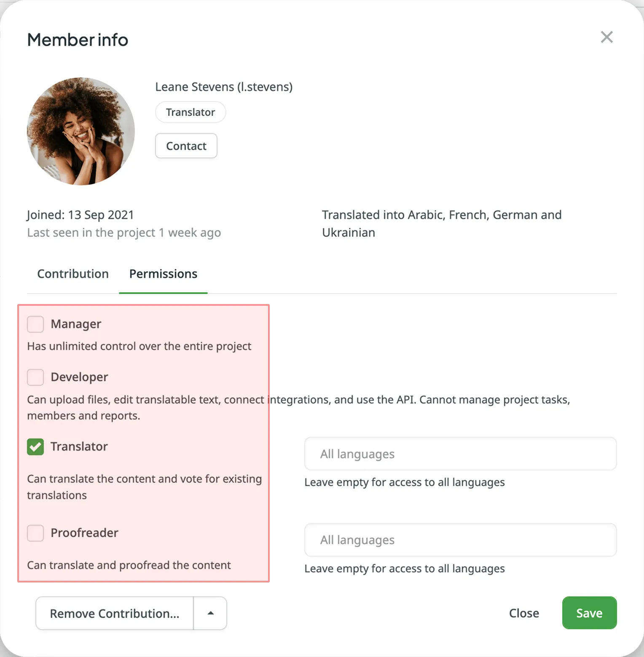The width and height of the screenshot is (644, 657).
Task: Select the Permissions tab
Action: [163, 274]
